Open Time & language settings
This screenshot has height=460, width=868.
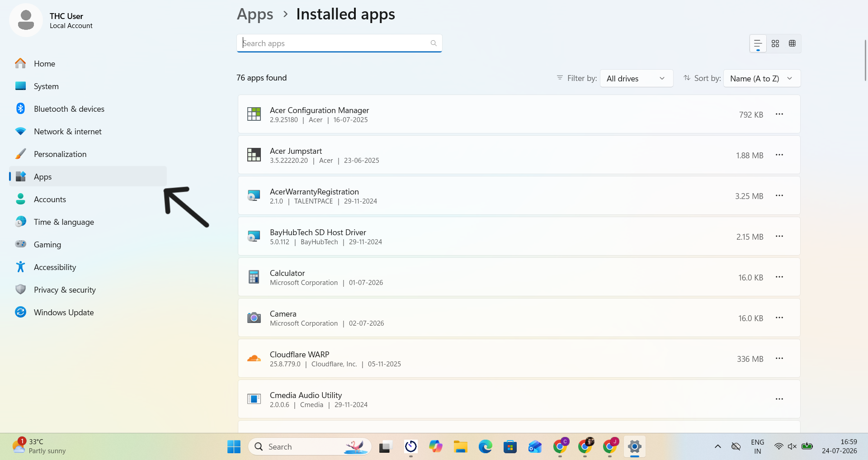(88, 222)
